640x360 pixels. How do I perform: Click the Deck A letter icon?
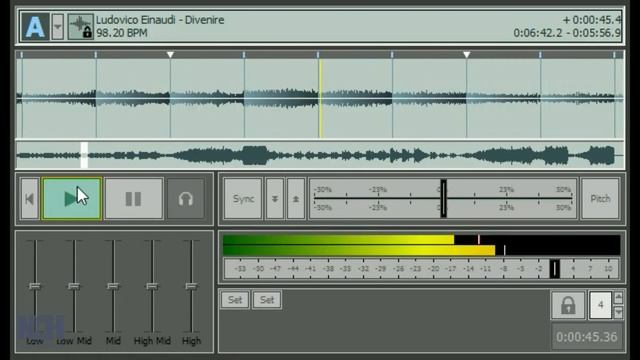pos(35,27)
